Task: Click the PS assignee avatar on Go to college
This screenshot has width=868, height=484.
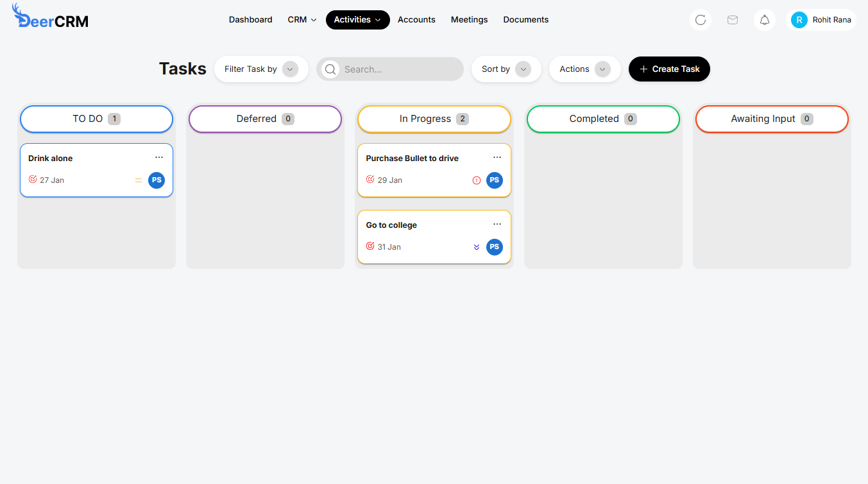Action: (x=494, y=246)
